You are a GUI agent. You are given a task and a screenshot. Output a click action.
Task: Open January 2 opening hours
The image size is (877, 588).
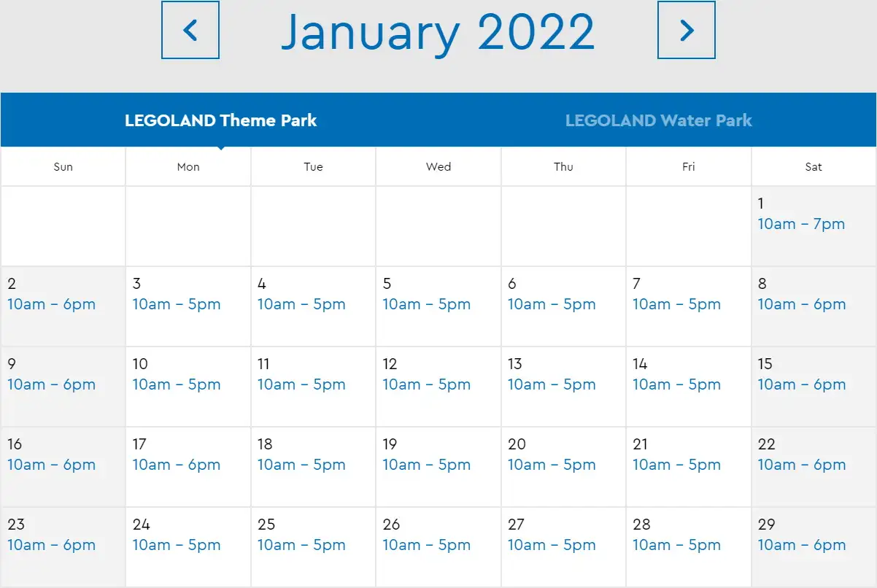pyautogui.click(x=51, y=304)
